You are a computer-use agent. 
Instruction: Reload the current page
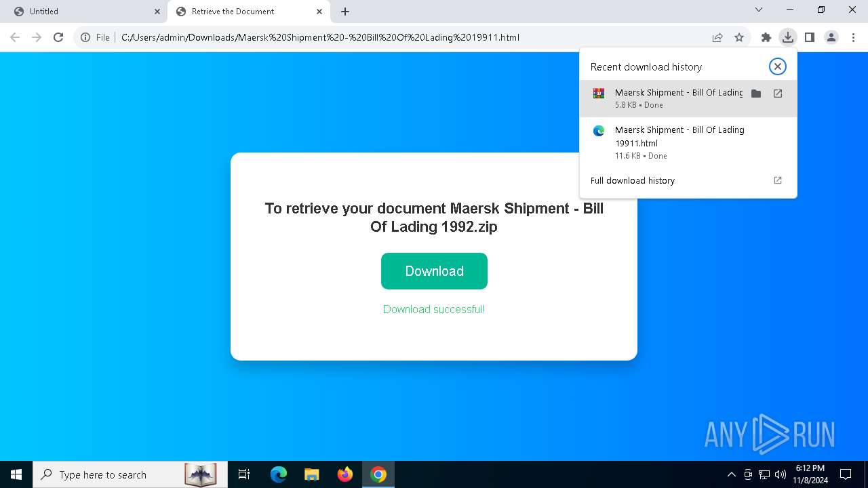pos(58,37)
